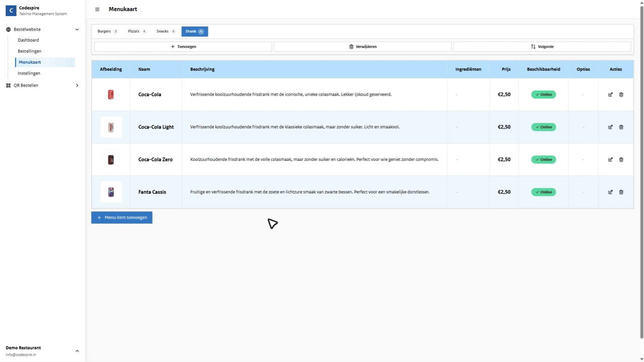Expand the QR Bestellen section
Screen dimensions: 644x362
(76, 85)
